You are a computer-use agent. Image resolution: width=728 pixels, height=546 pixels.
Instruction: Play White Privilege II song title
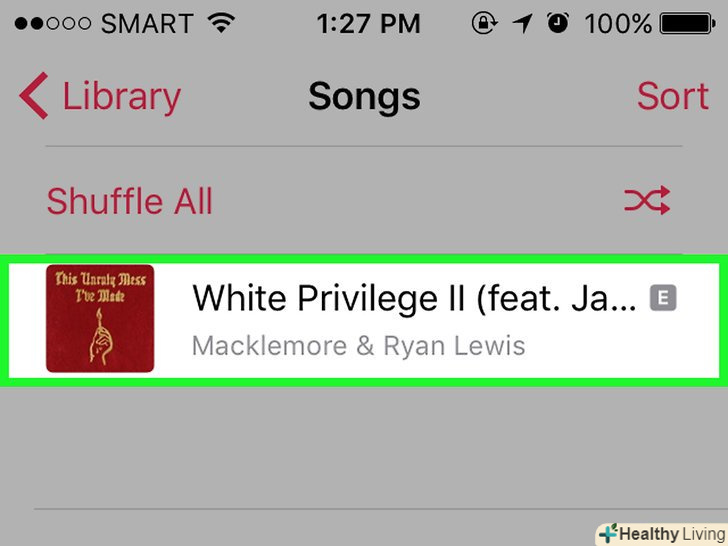click(414, 298)
